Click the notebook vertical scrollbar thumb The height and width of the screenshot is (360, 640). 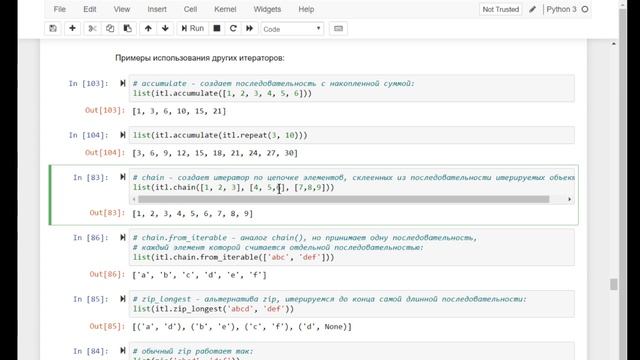pyautogui.click(x=613, y=284)
